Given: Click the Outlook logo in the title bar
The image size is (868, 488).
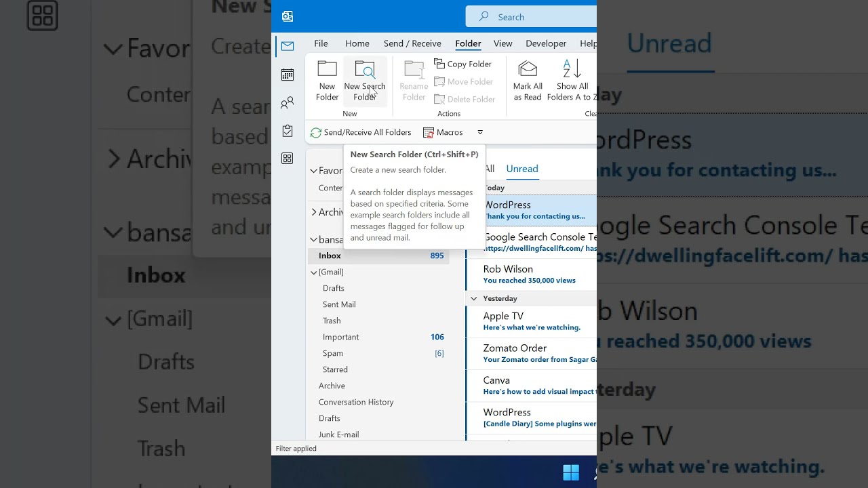Looking at the screenshot, I should 288,16.
